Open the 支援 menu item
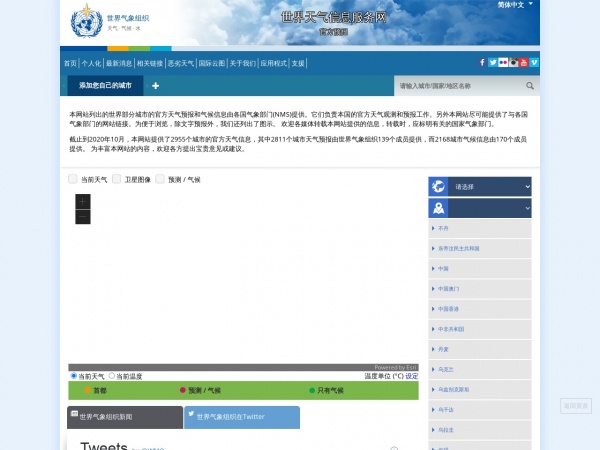Image resolution: width=600 pixels, height=450 pixels. (298, 64)
